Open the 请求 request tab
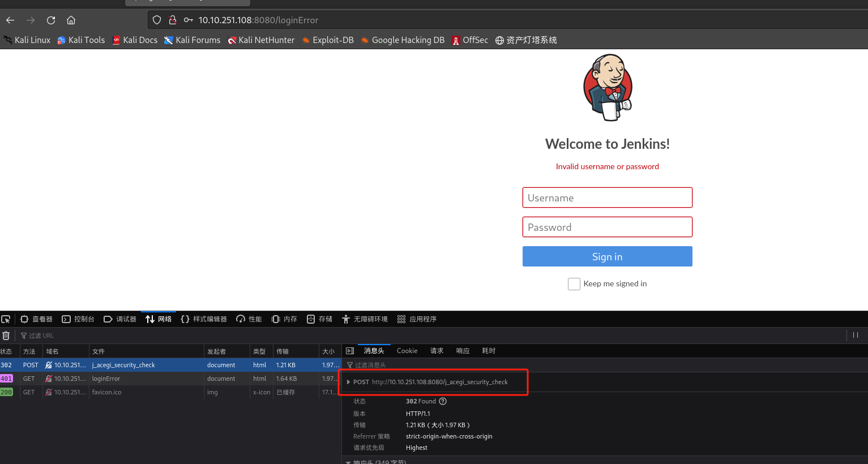This screenshot has height=464, width=868. [x=437, y=351]
